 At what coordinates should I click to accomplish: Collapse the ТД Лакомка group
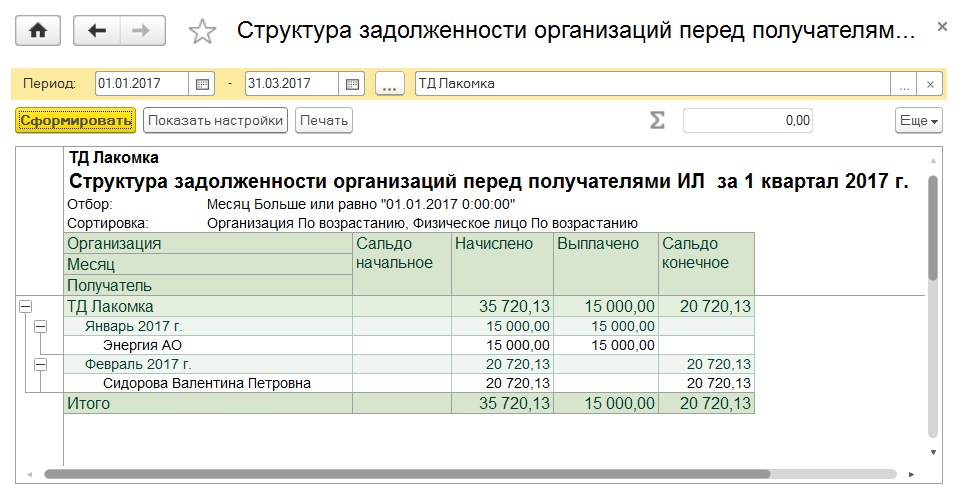pyautogui.click(x=26, y=307)
